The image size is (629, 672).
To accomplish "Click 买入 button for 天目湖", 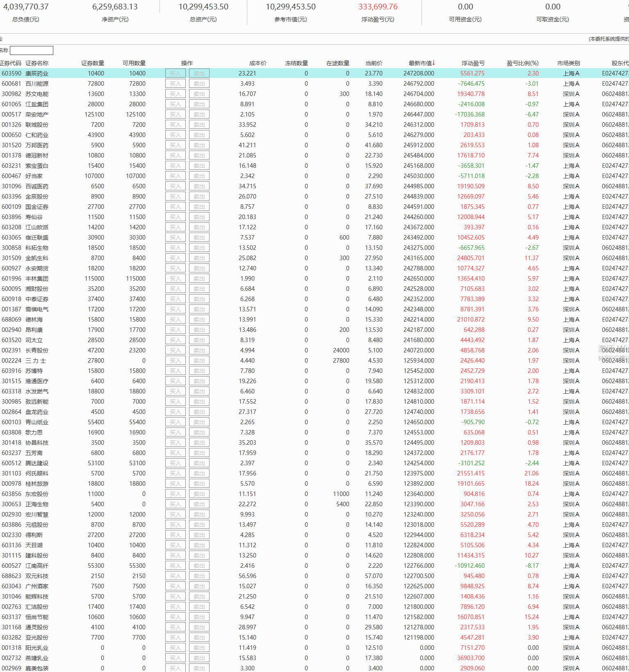I will coord(175,545).
